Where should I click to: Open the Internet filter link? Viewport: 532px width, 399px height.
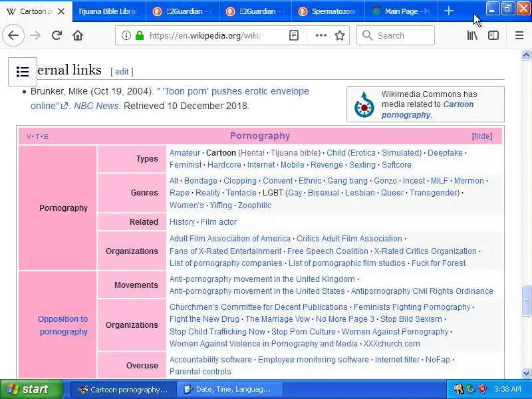[397, 359]
